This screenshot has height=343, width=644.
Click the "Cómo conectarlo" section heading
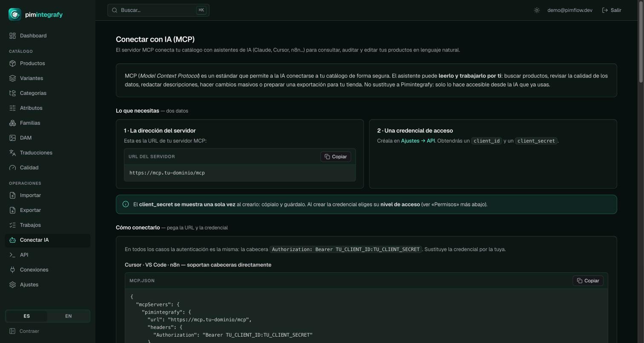coord(138,228)
